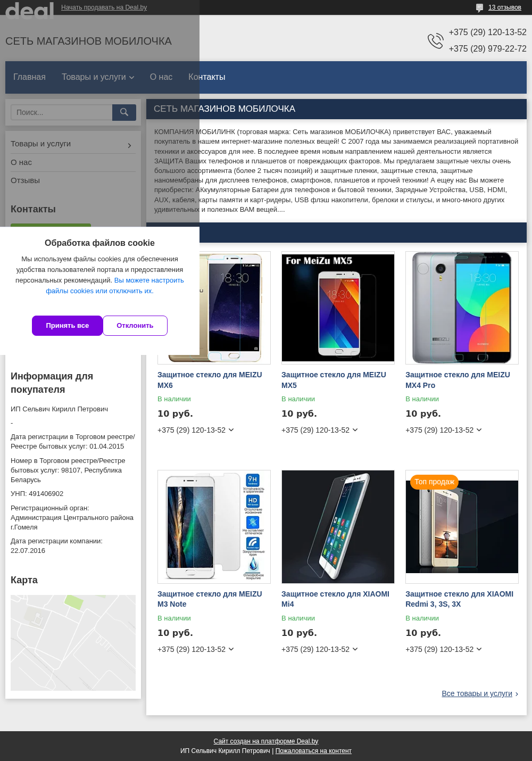
Task: Click the Deal logo at top left
Action: pos(30,10)
